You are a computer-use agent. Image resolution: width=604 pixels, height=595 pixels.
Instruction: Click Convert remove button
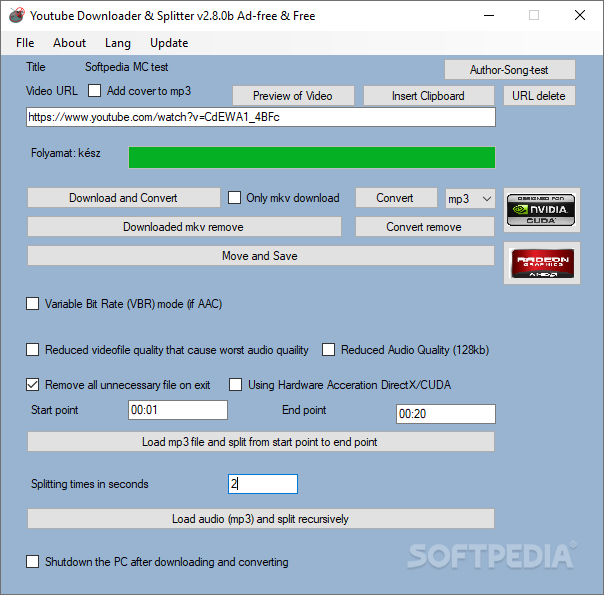424,226
